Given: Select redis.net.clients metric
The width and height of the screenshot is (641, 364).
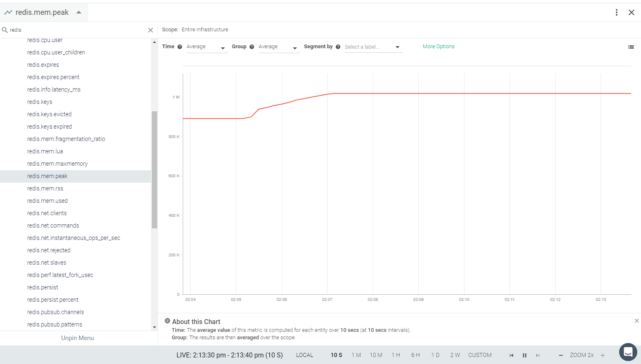Looking at the screenshot, I should tap(75, 213).
